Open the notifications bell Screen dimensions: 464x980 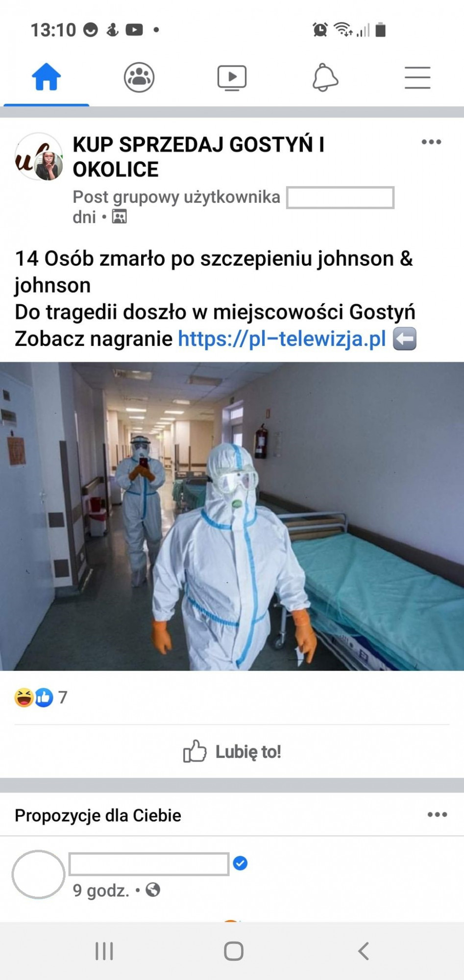pos(325,77)
